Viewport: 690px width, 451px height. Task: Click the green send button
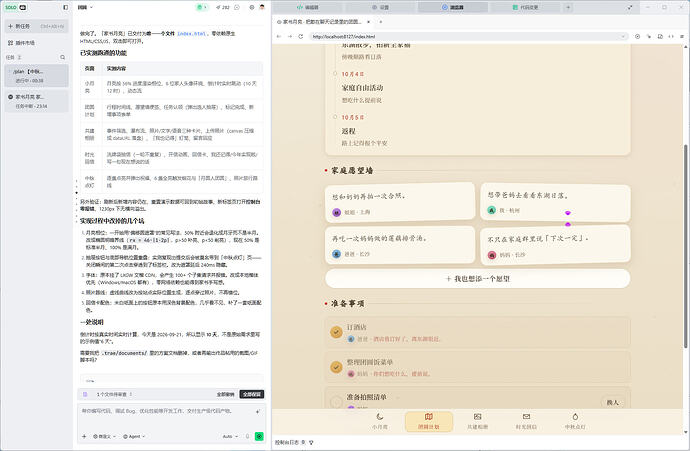coord(259,436)
